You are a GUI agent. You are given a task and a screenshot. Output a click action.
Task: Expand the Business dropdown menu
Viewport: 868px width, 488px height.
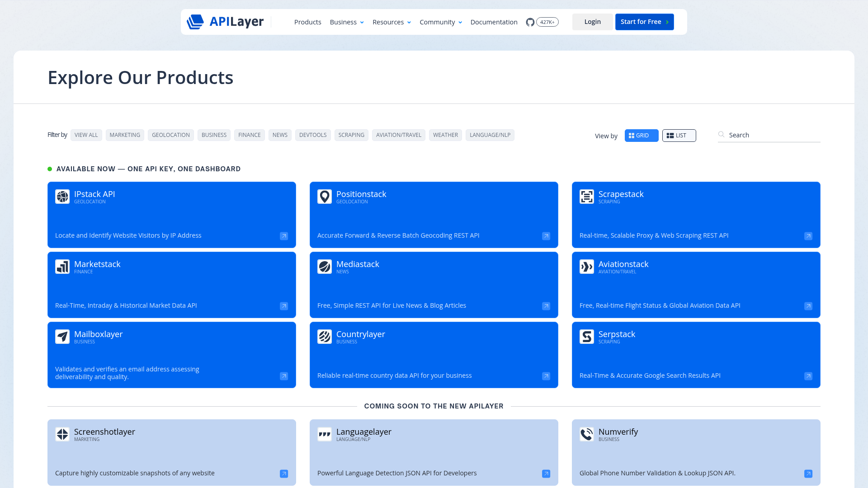click(347, 22)
